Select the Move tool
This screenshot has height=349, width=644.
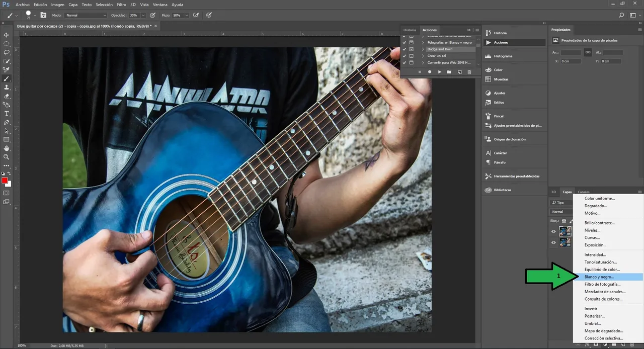pyautogui.click(x=7, y=35)
